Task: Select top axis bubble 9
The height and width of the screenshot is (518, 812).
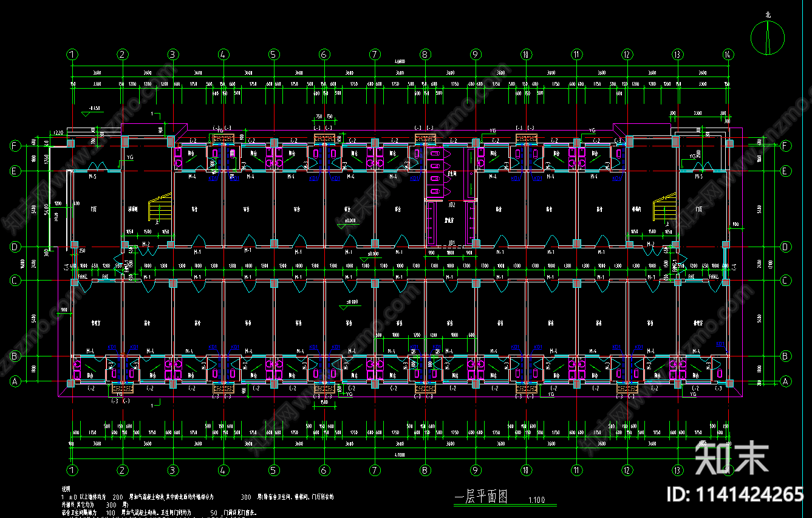Action: [476, 54]
